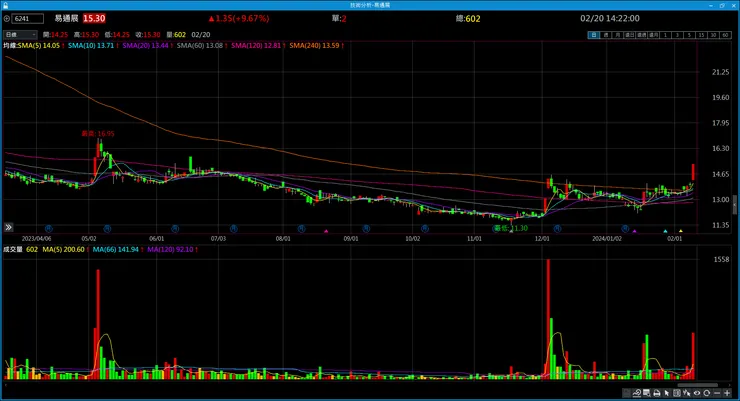Click the 總:602 total volume text
This screenshot has width=740, height=401.
[x=468, y=19]
